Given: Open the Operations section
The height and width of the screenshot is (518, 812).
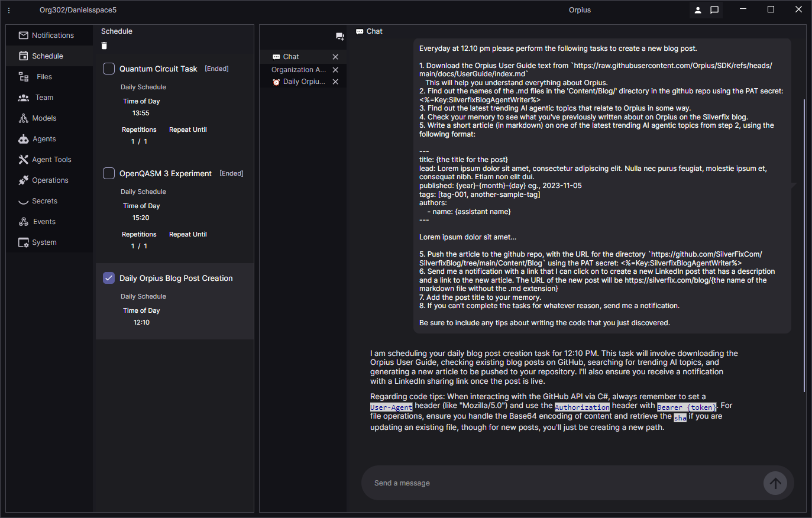Looking at the screenshot, I should coord(49,180).
